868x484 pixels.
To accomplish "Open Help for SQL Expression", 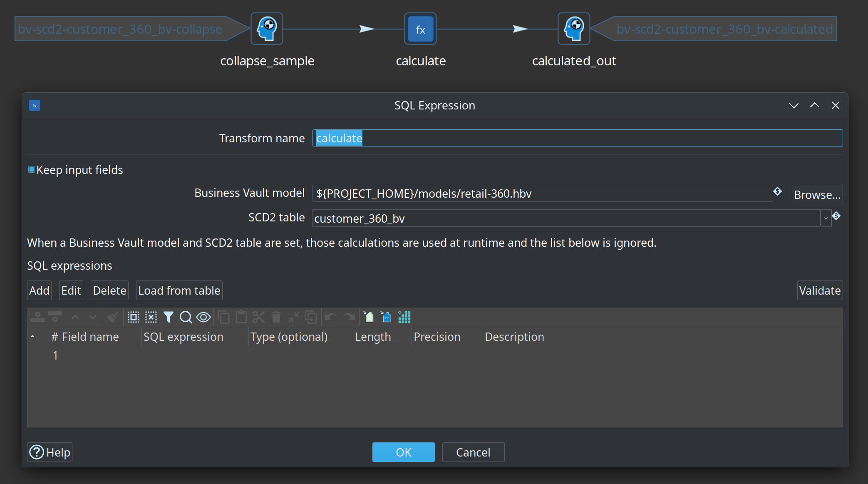I will pyautogui.click(x=50, y=452).
